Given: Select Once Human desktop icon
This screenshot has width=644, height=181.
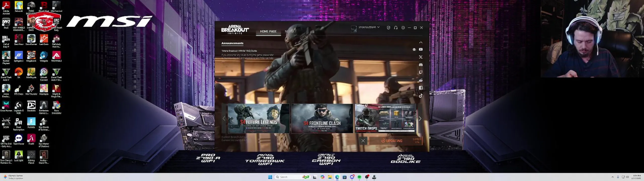Looking at the screenshot, I should [x=6, y=106].
